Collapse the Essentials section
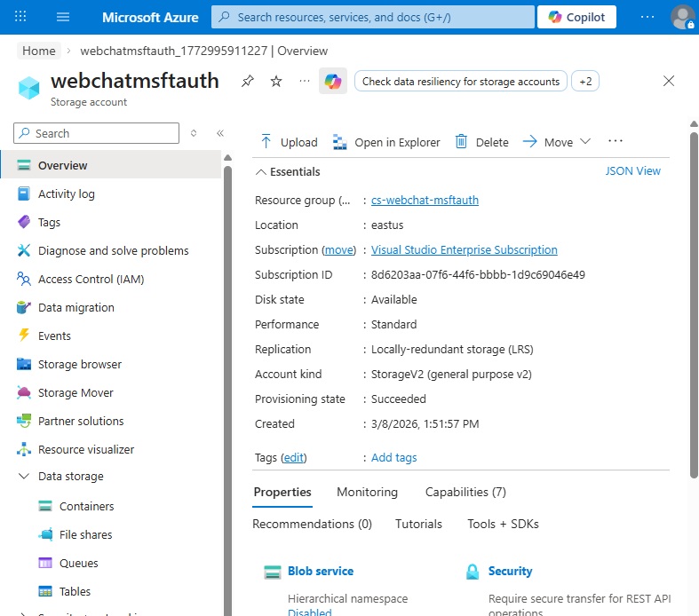 click(260, 171)
